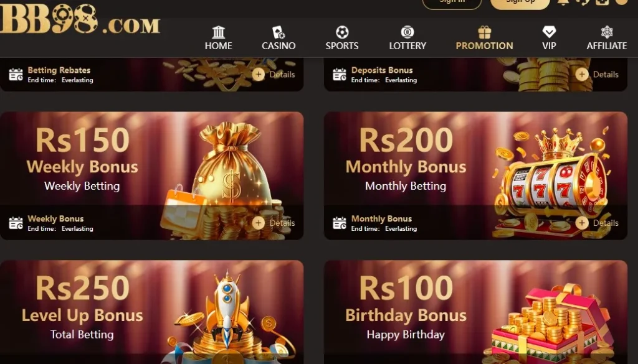
Task: Open the Rs100 Birthday Bonus banner
Action: coord(475,312)
